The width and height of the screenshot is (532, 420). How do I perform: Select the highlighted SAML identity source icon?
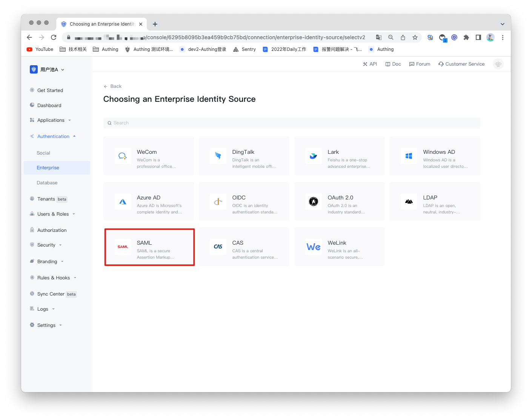(123, 247)
